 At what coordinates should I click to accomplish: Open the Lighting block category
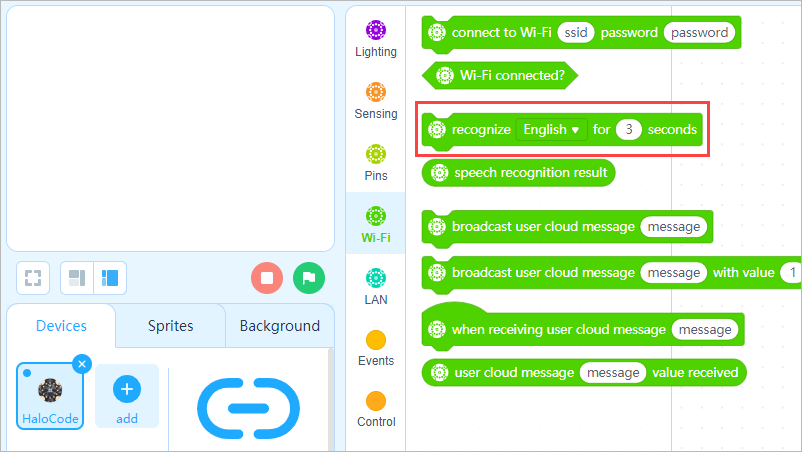[375, 39]
